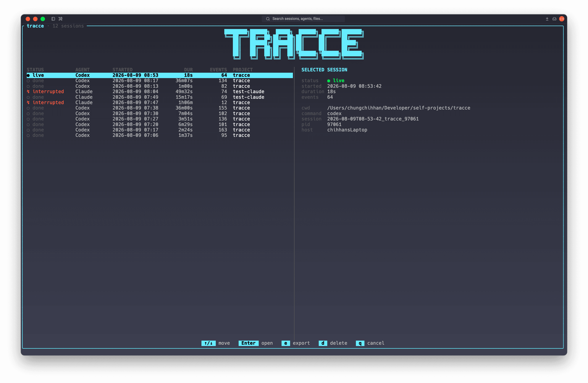This screenshot has width=588, height=383.
Task: Click the green live status in details
Action: pyautogui.click(x=336, y=81)
